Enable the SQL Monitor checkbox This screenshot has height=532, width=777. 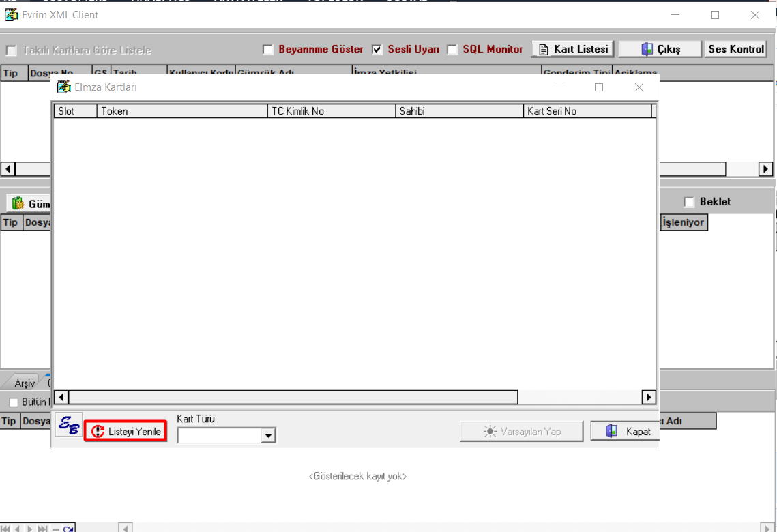tap(452, 50)
